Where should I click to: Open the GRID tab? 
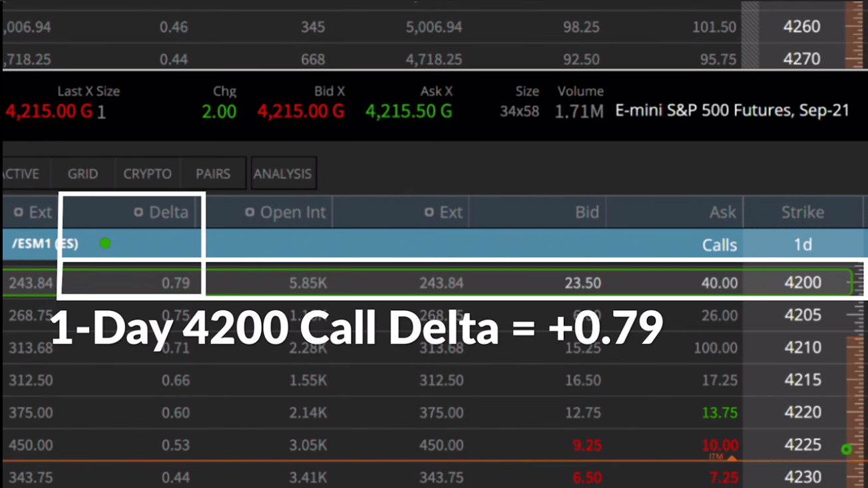(83, 174)
